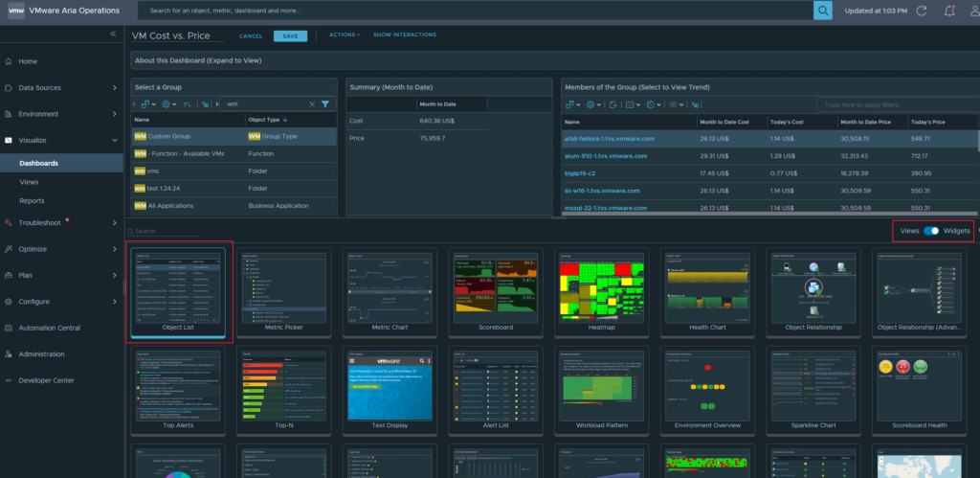
Task: Click the export icon in Members of the Group toolbar
Action: pyautogui.click(x=613, y=104)
